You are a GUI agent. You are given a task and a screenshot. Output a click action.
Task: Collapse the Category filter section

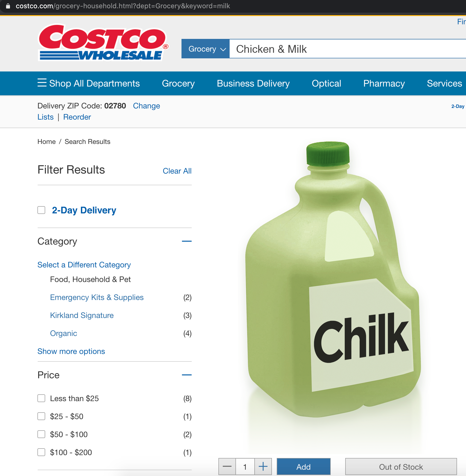click(187, 241)
